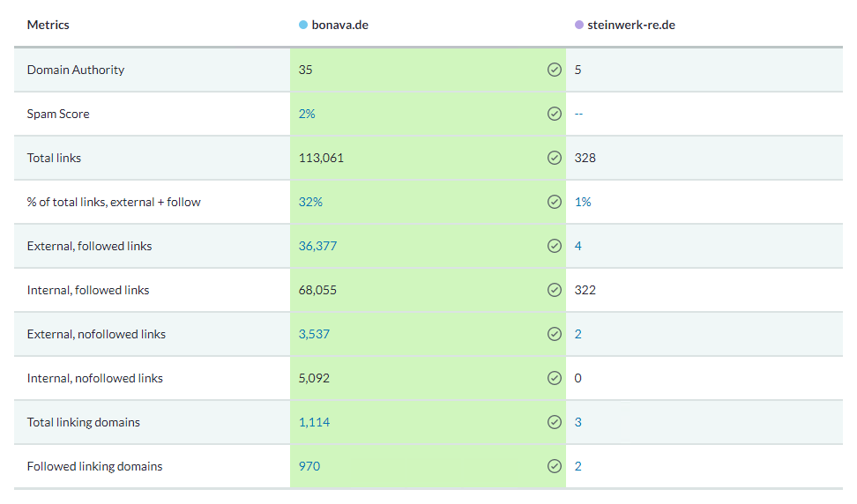Image resolution: width=857 pixels, height=504 pixels.
Task: Click checkmark icon beside 32% value
Action: click(555, 202)
